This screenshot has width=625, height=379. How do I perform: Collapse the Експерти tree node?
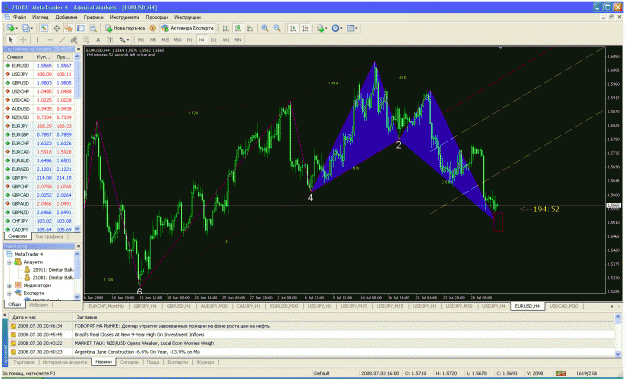(x=9, y=293)
